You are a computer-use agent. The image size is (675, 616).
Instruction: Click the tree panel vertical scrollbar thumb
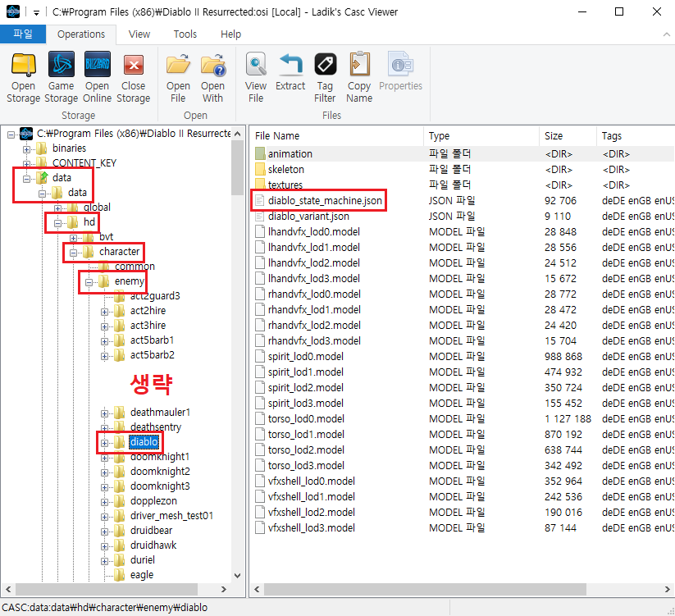click(237, 168)
